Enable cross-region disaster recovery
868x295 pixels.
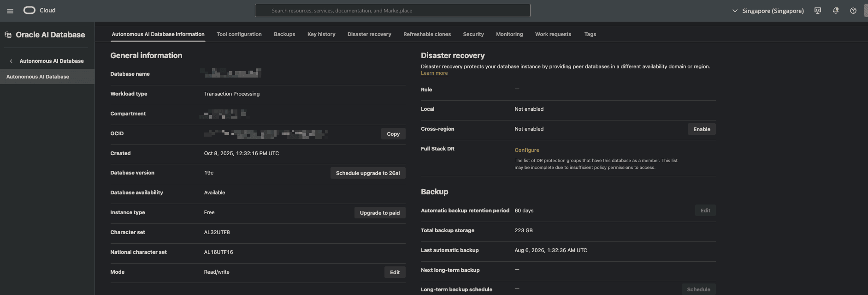point(702,129)
